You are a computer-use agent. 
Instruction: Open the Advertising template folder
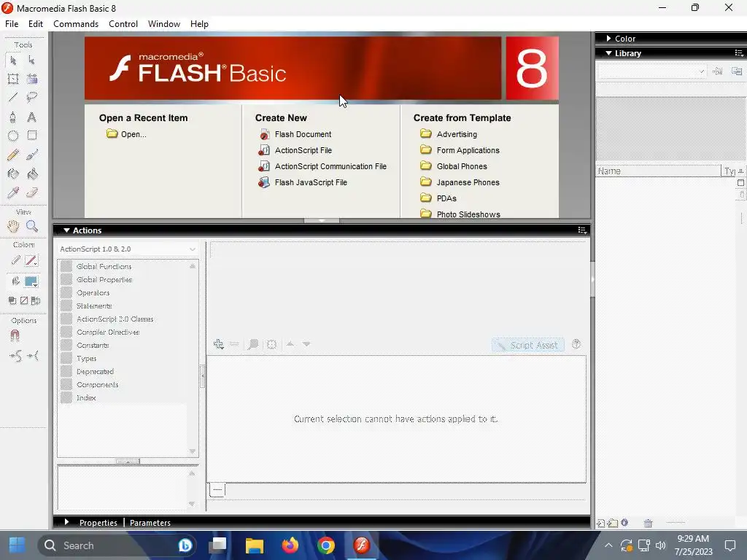point(449,134)
